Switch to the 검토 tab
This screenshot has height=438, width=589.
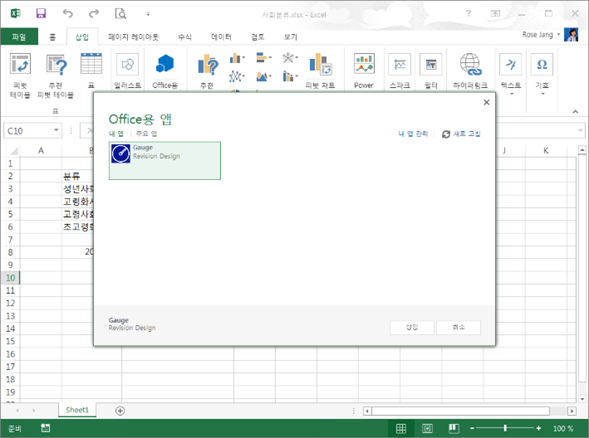click(x=258, y=37)
